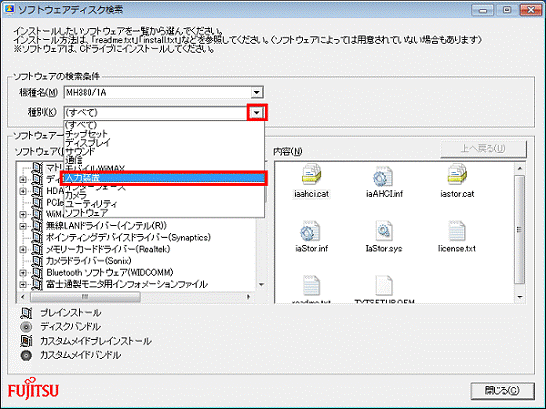Choose カメラ from the list
Viewport: 546px width, 409px height.
[x=164, y=195]
